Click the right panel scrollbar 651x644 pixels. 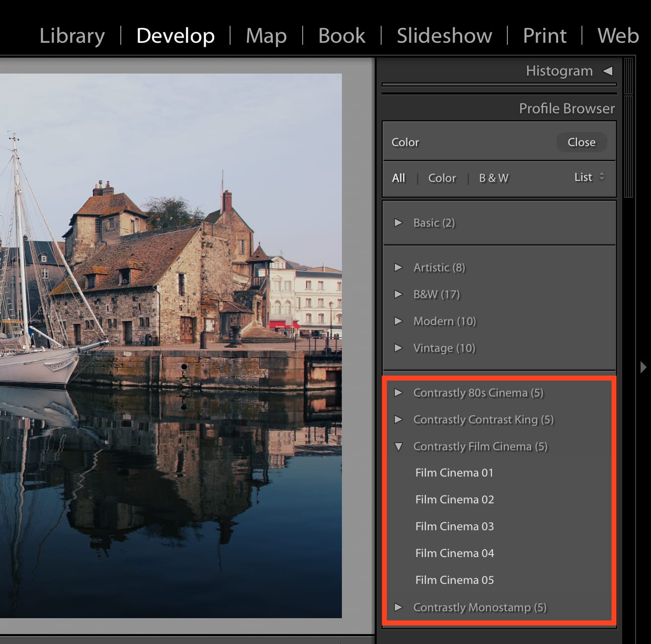(629, 147)
